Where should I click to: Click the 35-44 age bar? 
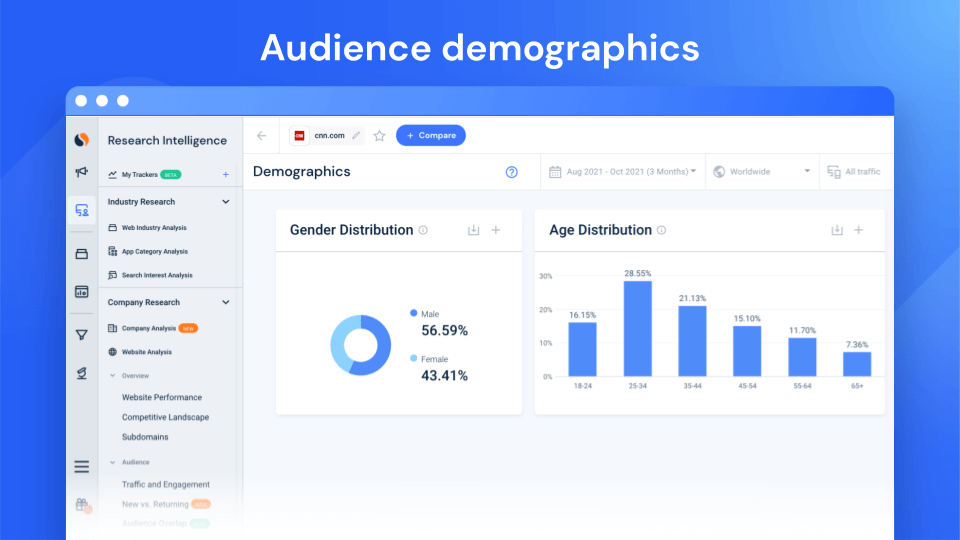point(692,341)
